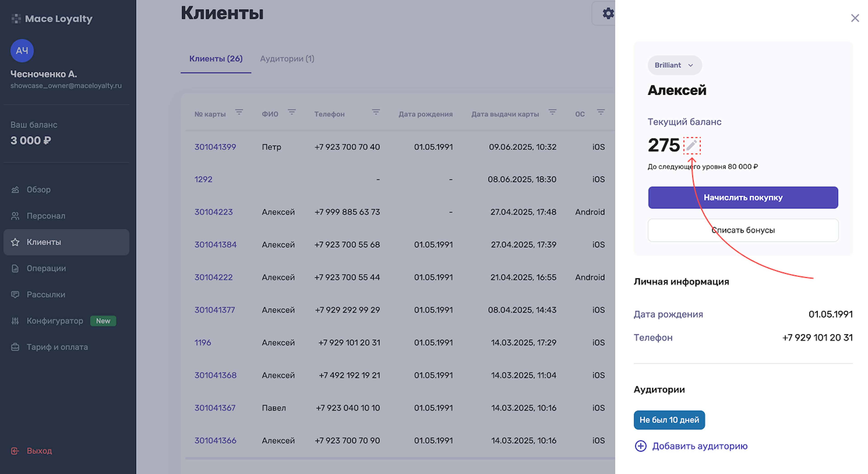The width and height of the screenshot is (868, 474).
Task: Click phone +7 999 885 63 73
Action: pyautogui.click(x=347, y=212)
